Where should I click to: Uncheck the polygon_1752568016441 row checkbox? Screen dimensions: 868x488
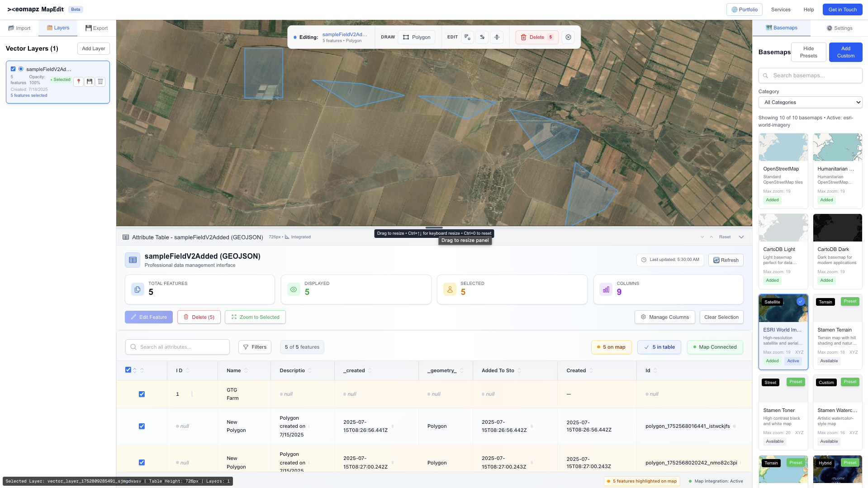pos(142,426)
